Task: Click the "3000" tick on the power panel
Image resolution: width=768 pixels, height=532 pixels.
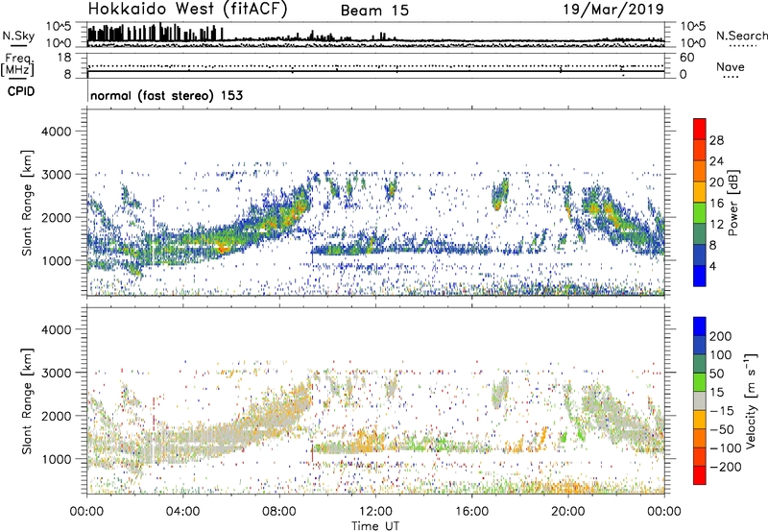Action: pyautogui.click(x=56, y=175)
